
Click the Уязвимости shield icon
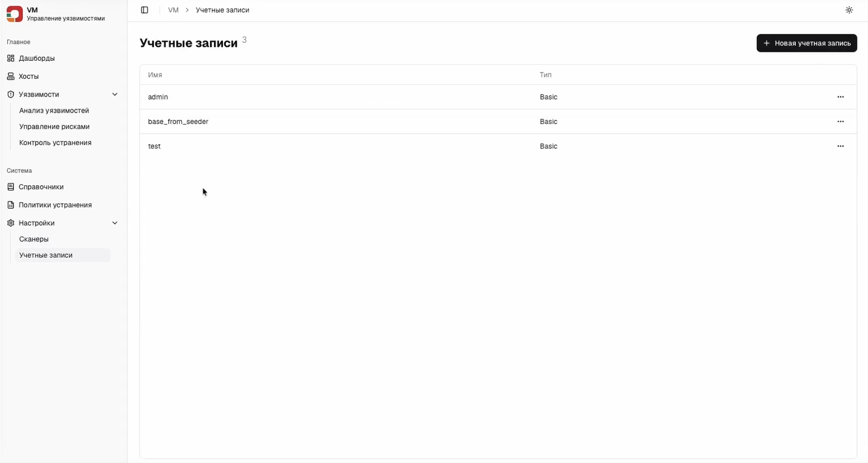pyautogui.click(x=11, y=95)
